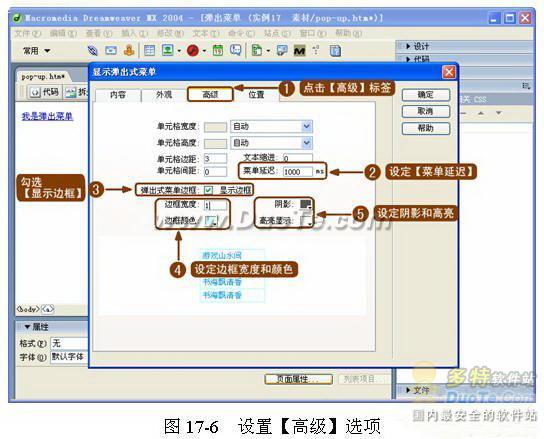Image resolution: width=544 pixels, height=439 pixels.
Task: Open the 插入 menu
Action: [134, 34]
